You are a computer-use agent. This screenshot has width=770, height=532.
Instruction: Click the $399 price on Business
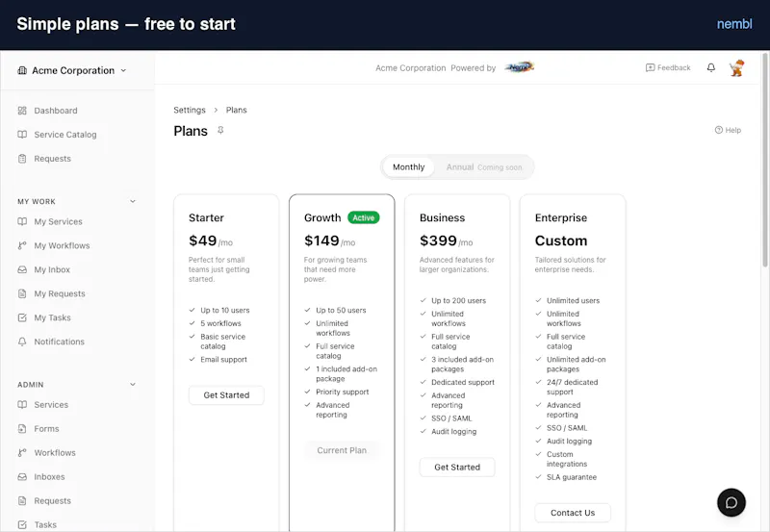tap(438, 241)
